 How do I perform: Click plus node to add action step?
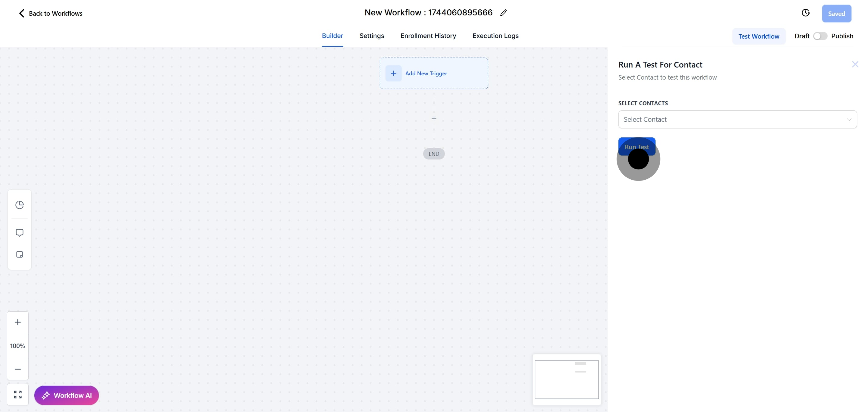tap(434, 118)
